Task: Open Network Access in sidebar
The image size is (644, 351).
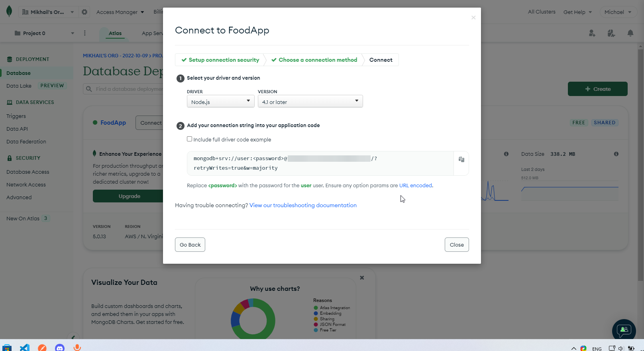Action: 26,184
